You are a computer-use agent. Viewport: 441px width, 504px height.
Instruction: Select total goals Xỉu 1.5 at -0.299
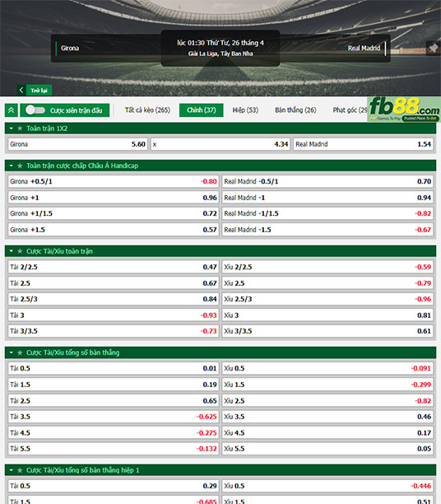point(327,385)
